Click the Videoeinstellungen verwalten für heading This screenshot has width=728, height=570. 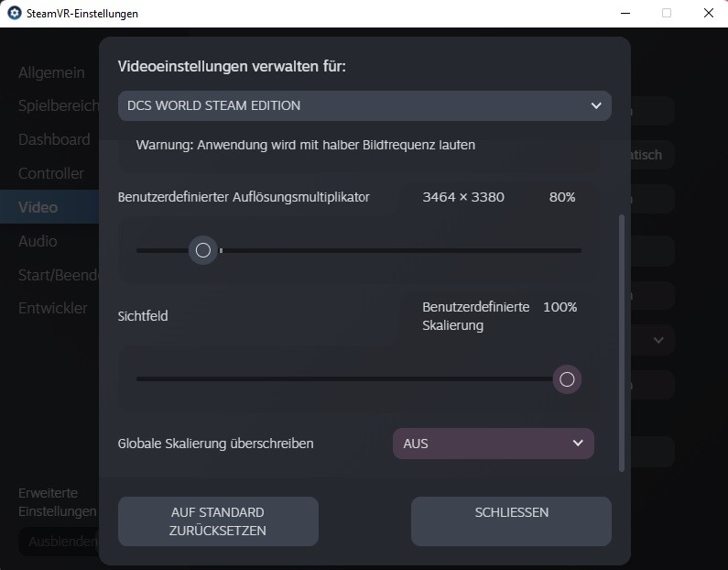(232, 66)
